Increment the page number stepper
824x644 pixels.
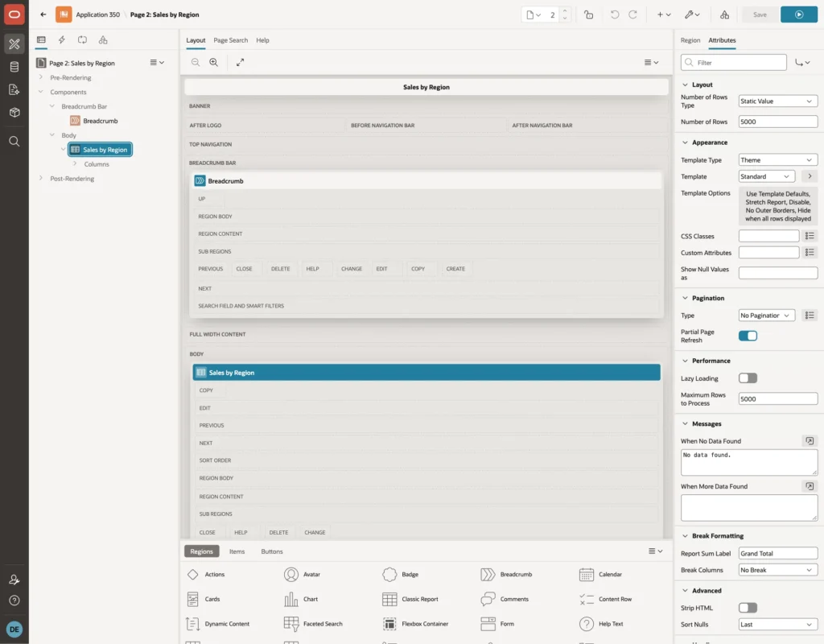point(565,11)
